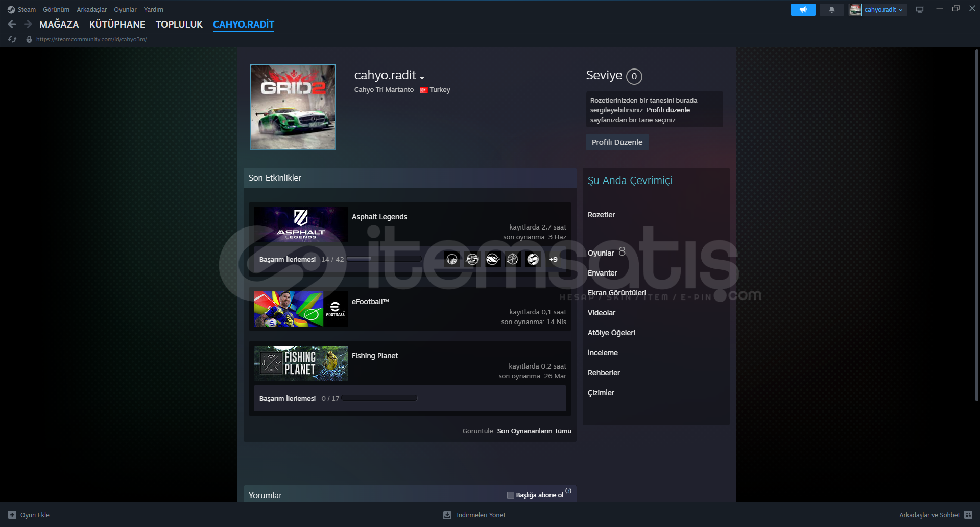
Task: Click Asphalt Legends achievement progress bar
Action: (x=384, y=259)
